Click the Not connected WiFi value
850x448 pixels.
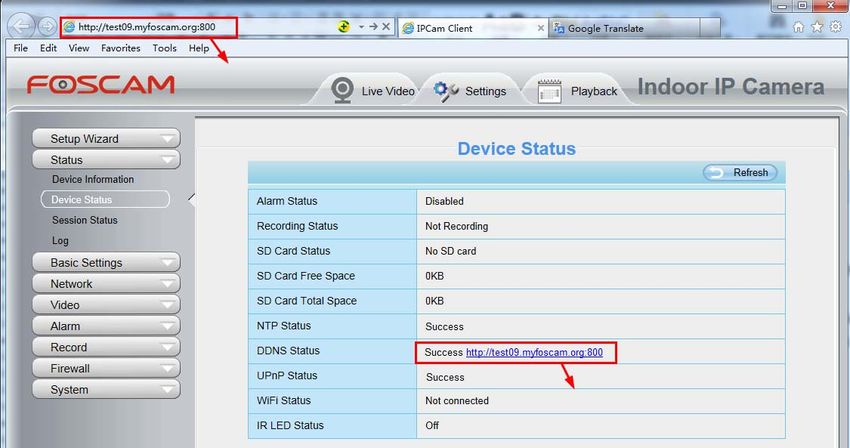[457, 401]
